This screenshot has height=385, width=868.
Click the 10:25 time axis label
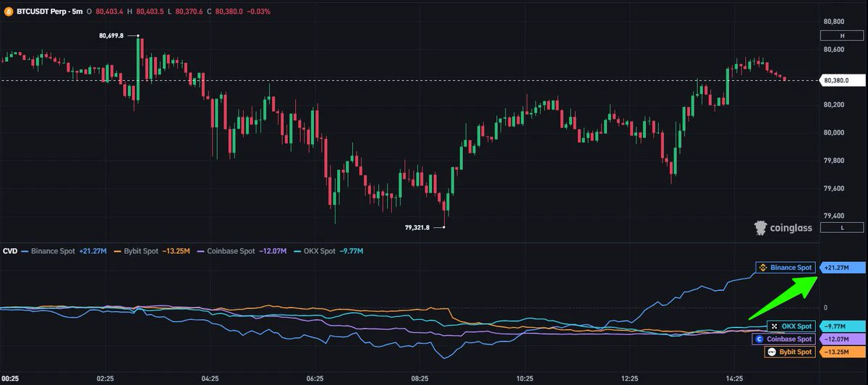point(524,378)
